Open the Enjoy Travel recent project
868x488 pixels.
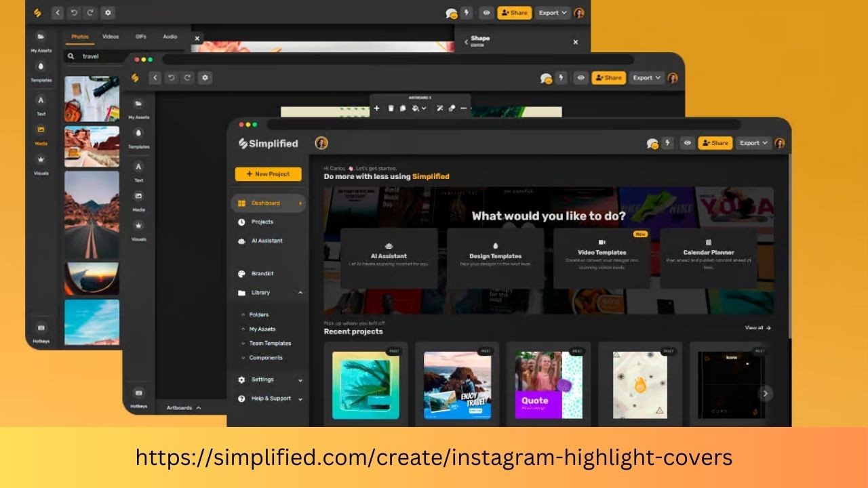point(458,384)
